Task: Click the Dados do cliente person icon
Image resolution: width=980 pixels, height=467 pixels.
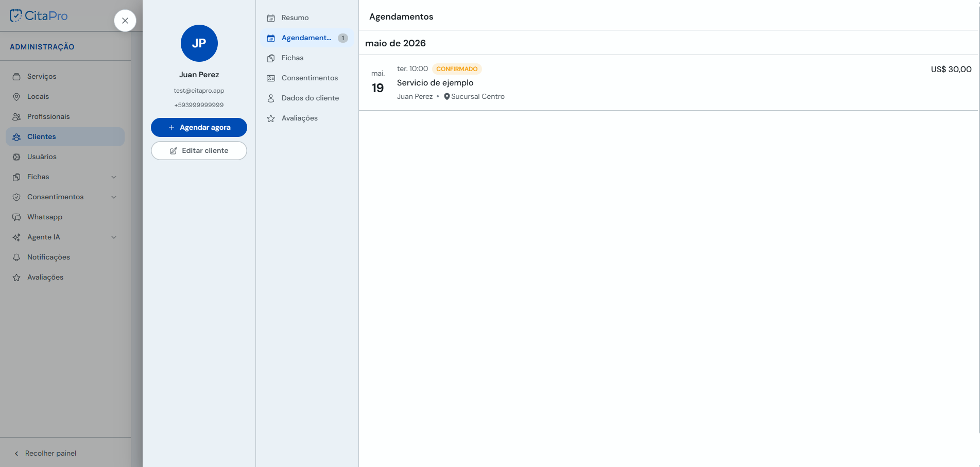Action: 271,98
